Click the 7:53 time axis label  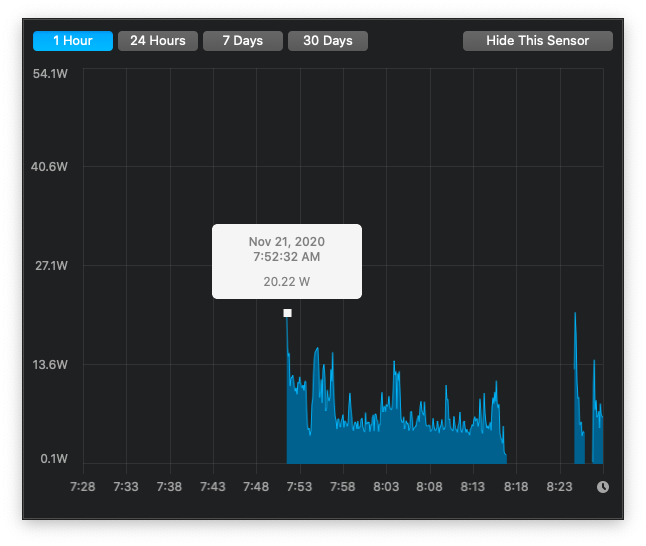(x=300, y=487)
